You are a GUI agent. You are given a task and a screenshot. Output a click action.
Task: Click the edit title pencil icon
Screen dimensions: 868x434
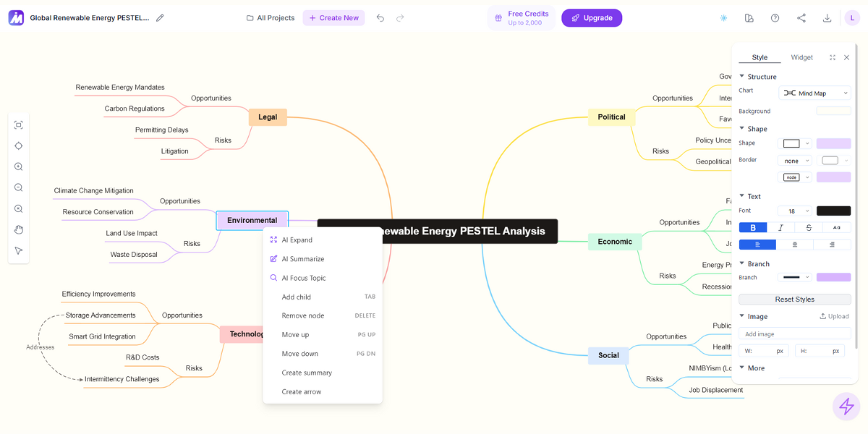(160, 18)
